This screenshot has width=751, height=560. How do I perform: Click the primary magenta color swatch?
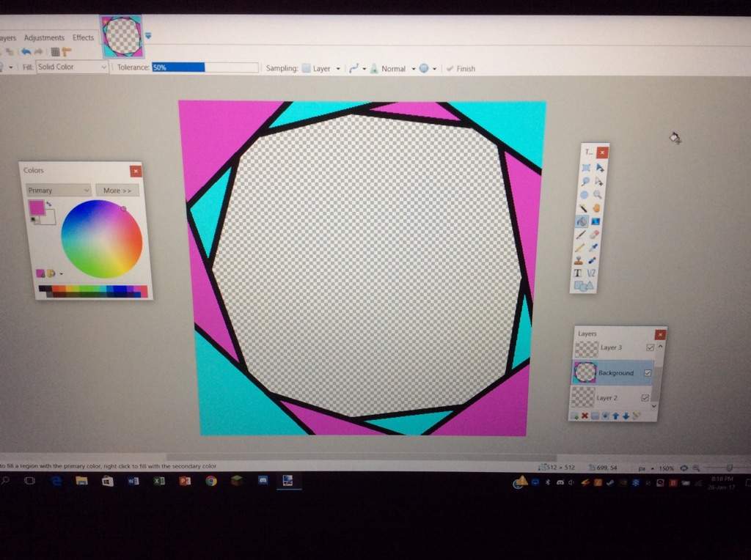tap(37, 207)
